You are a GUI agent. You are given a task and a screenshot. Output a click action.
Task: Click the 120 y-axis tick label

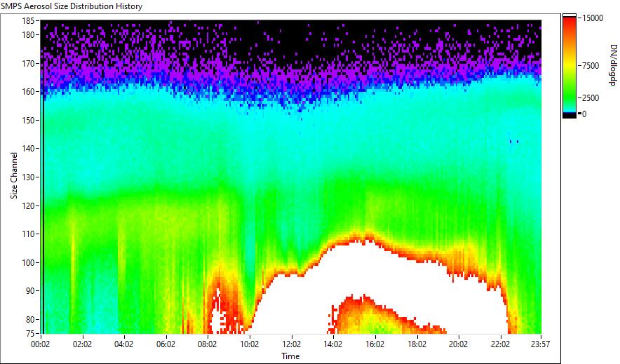28,206
